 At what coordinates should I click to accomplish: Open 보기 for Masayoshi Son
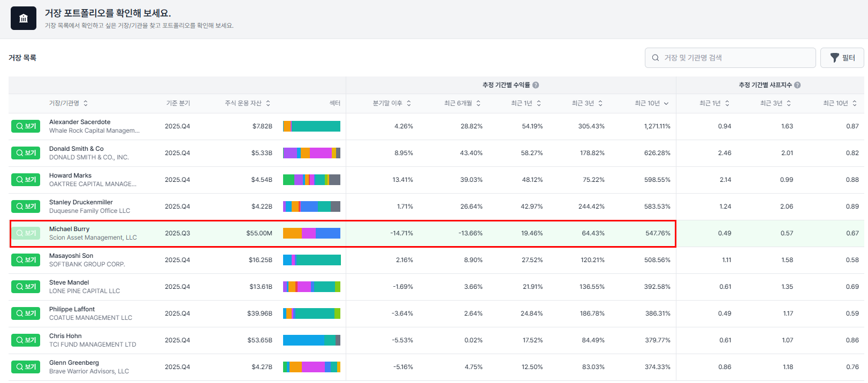pyautogui.click(x=26, y=260)
